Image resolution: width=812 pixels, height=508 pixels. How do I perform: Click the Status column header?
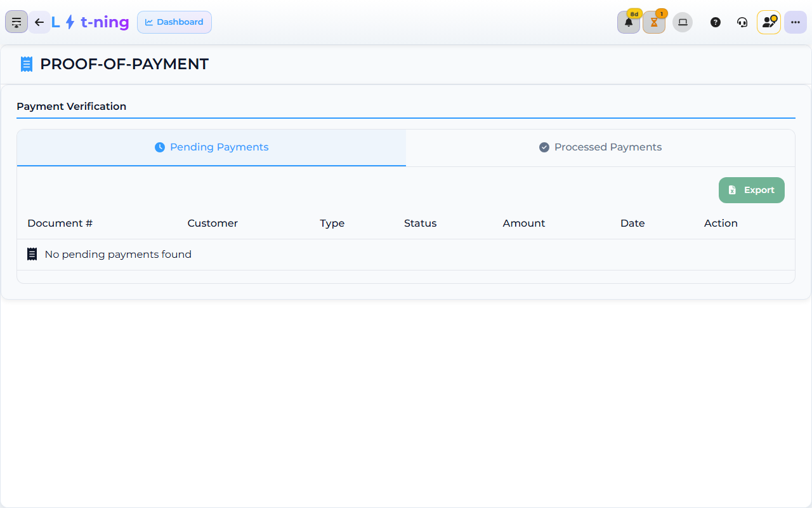421,224
